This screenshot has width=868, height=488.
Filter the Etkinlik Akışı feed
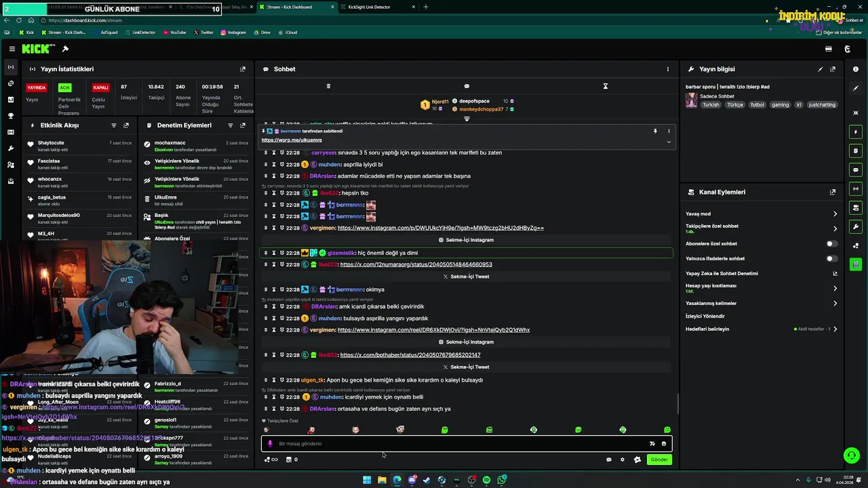114,125
